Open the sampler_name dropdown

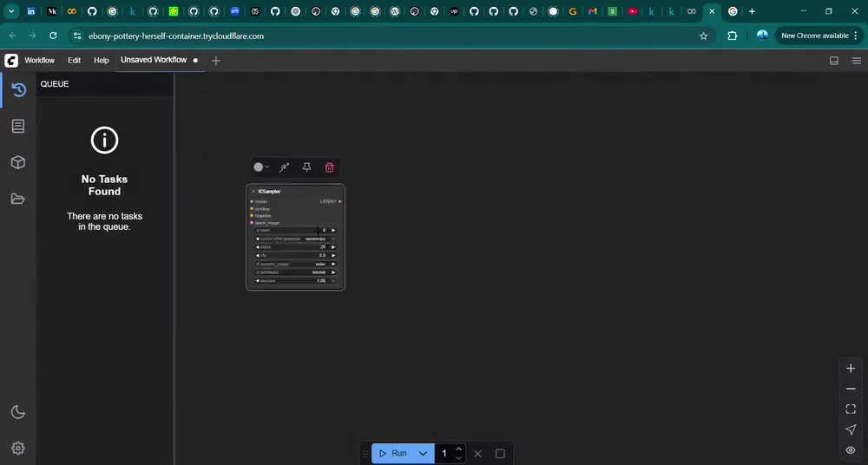(295, 264)
